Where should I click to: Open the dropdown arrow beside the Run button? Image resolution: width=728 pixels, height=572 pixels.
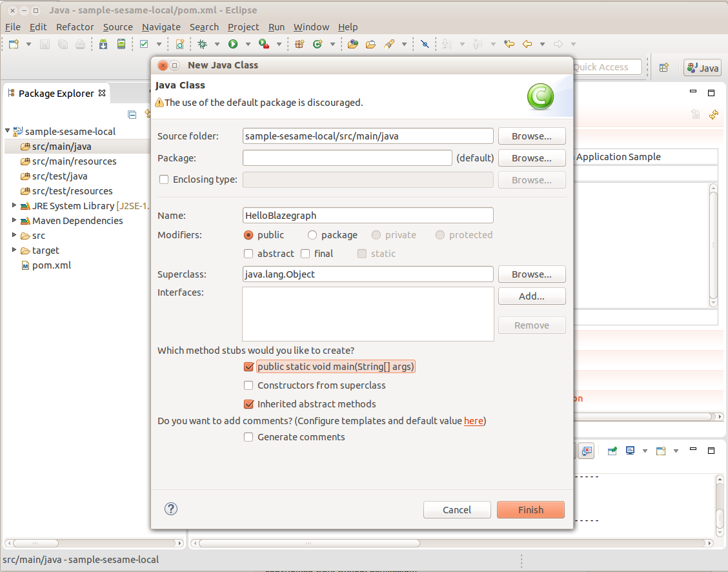tap(248, 45)
